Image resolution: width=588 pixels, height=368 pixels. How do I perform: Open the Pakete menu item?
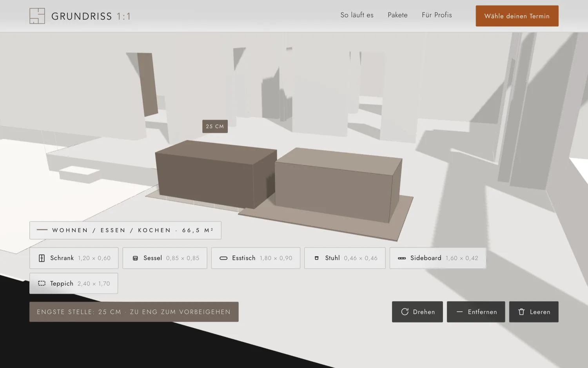click(397, 15)
